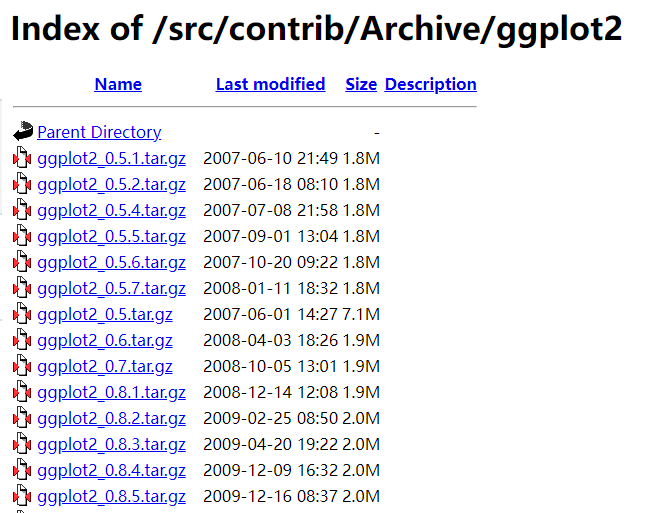Click the file icon next to ggplot2_0.5.4.tar.gz
Screen dimensions: 653x513
click(x=23, y=210)
